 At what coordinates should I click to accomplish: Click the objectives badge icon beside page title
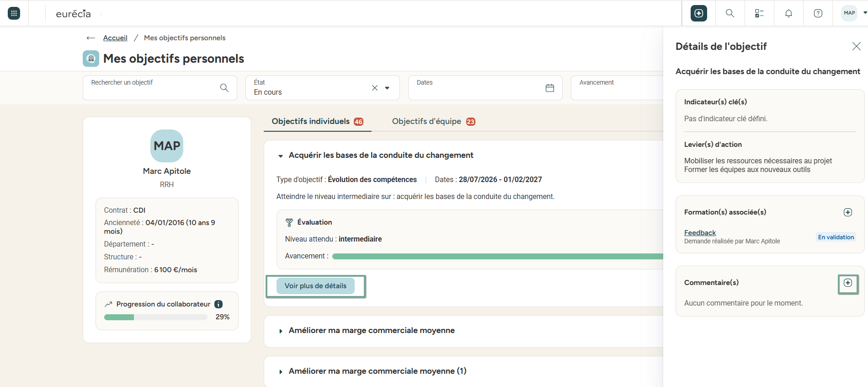tap(91, 59)
